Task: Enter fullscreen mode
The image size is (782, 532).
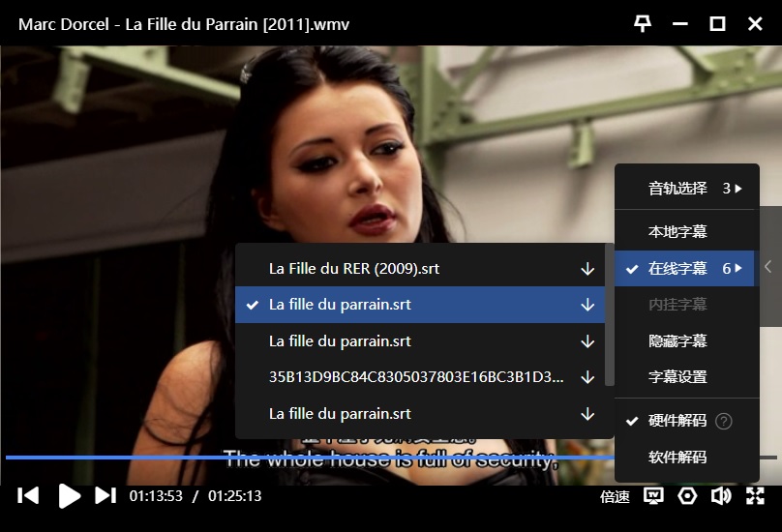Action: 755,496
